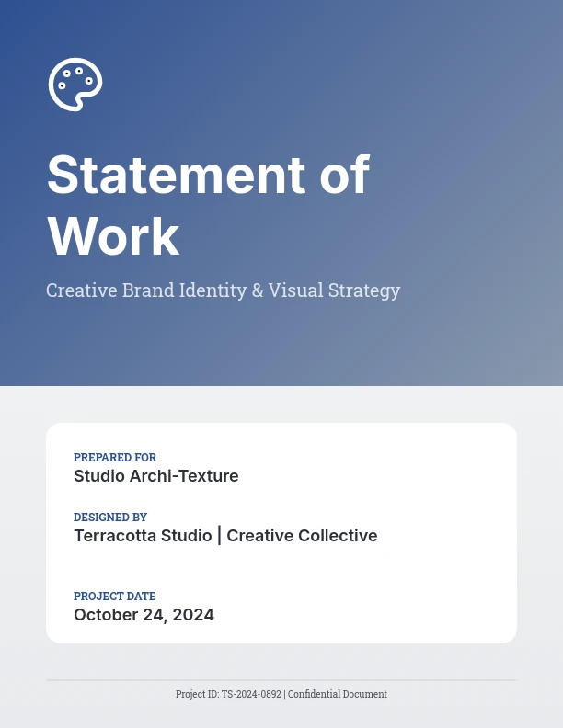Click the ampersand in the subtitle
Viewport: 563px width, 728px height.
click(x=258, y=290)
